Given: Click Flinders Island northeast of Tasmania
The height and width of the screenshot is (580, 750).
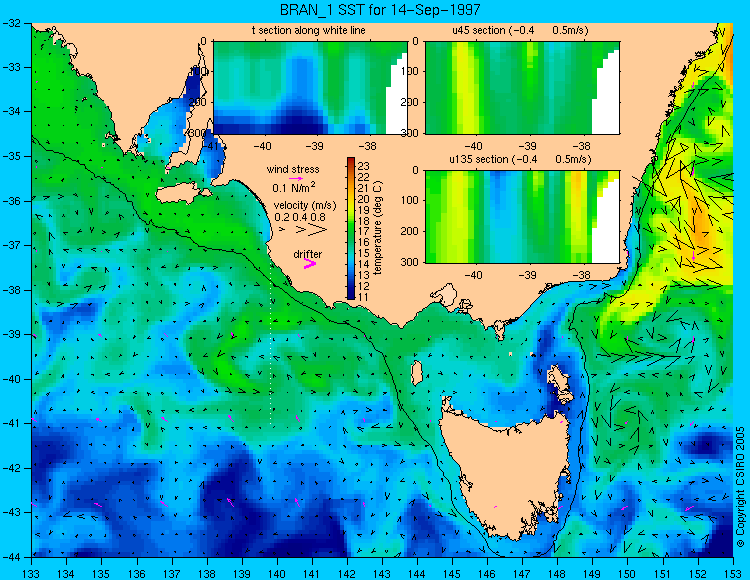Looking at the screenshot, I should click(x=561, y=384).
